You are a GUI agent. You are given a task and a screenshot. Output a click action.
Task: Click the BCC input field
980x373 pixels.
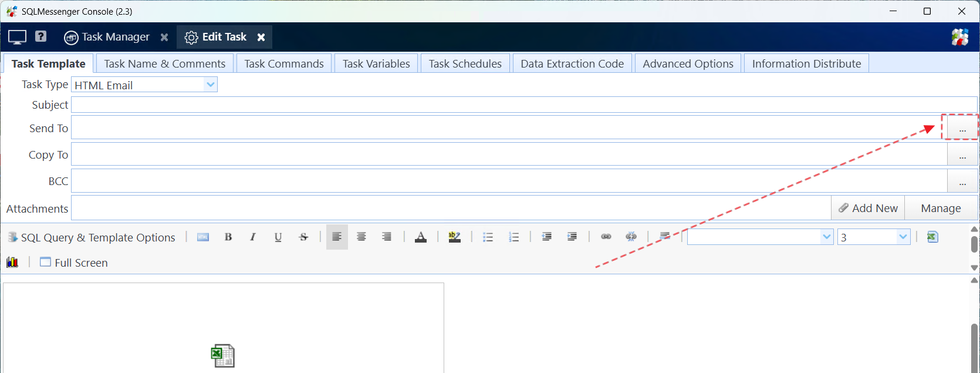tap(509, 182)
